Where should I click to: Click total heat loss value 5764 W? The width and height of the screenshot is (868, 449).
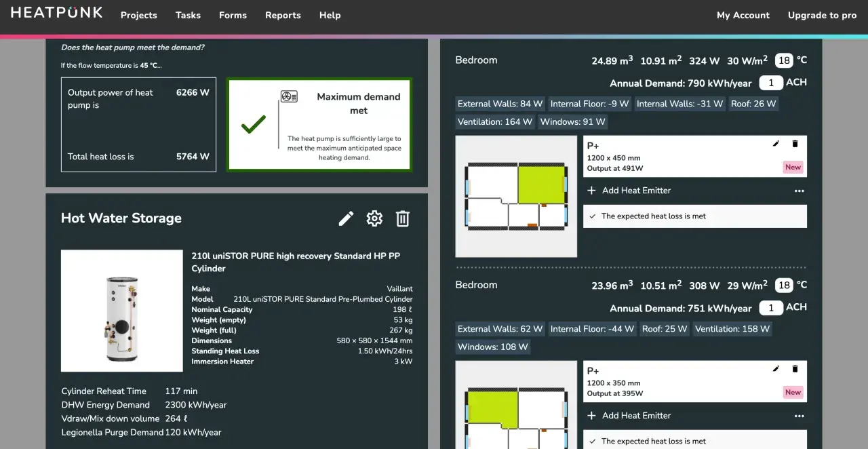pos(193,157)
